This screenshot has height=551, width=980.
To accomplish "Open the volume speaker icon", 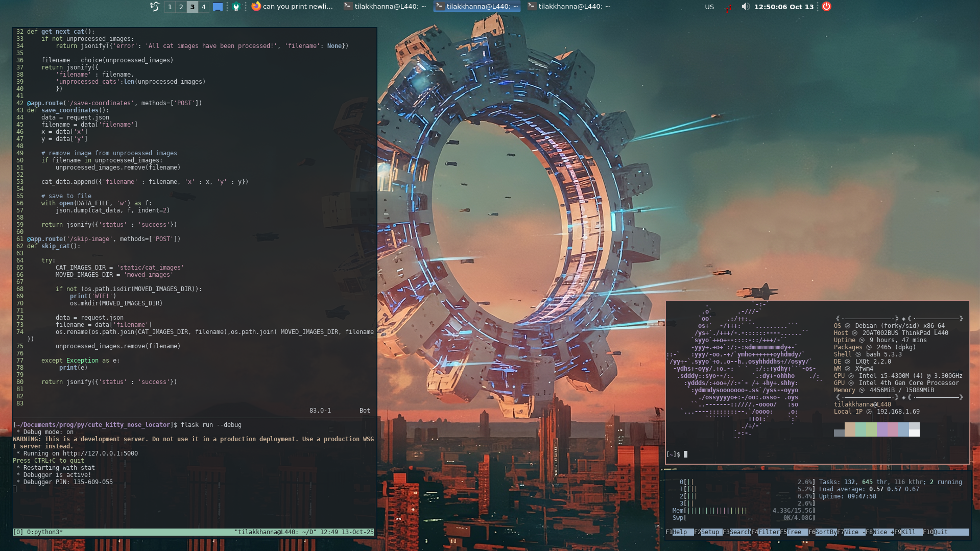I will (746, 7).
